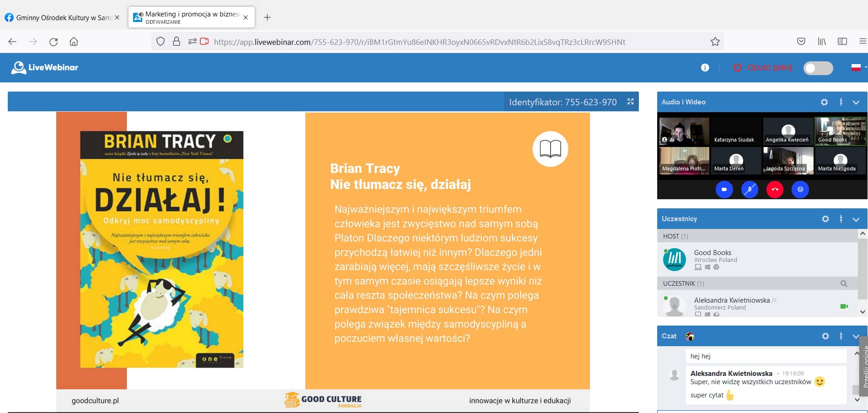
Task: Save to Pocket icon
Action: 801,42
